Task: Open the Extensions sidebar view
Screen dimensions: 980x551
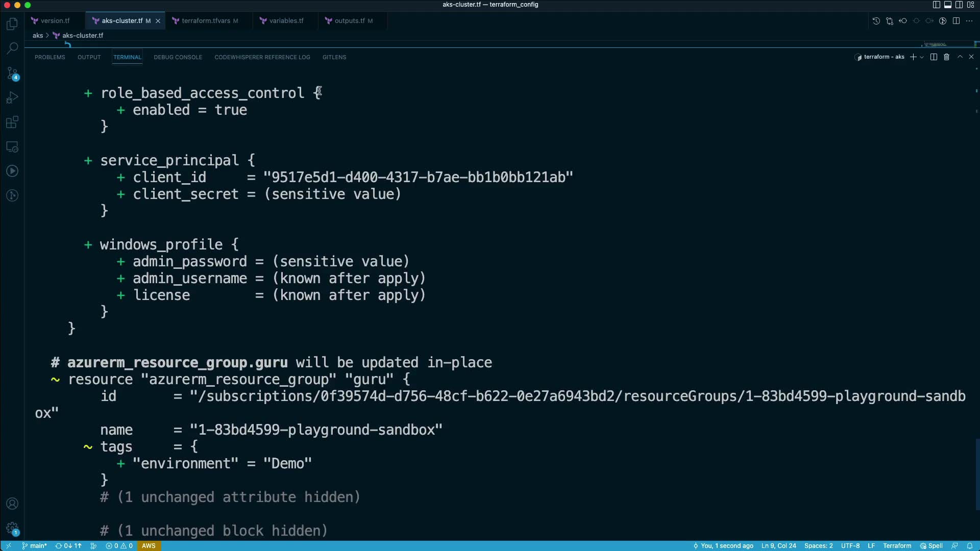Action: [x=12, y=122]
